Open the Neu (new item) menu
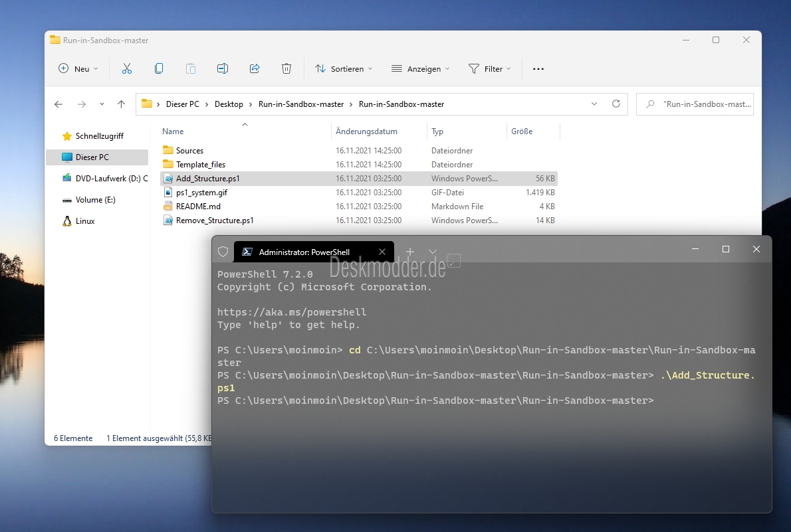This screenshot has height=532, width=791. pyautogui.click(x=78, y=68)
